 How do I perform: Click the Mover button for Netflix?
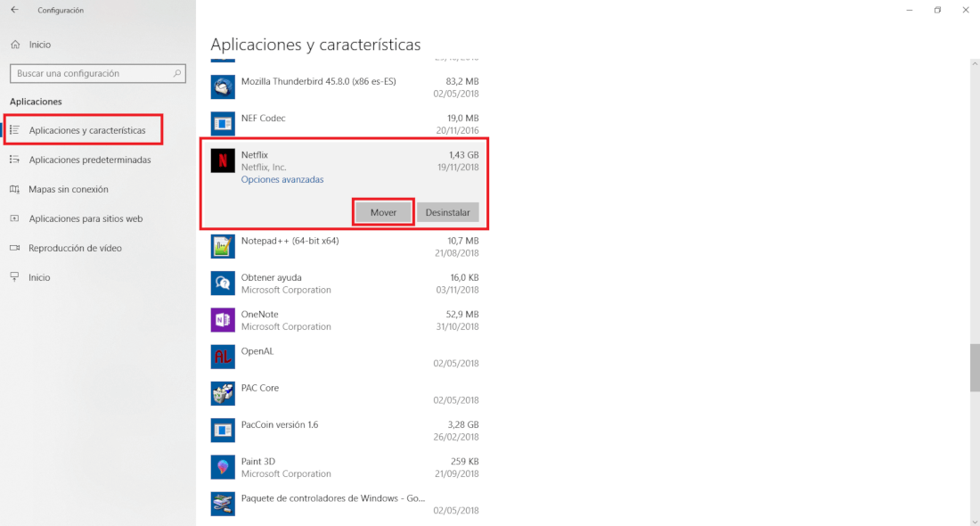click(x=383, y=212)
